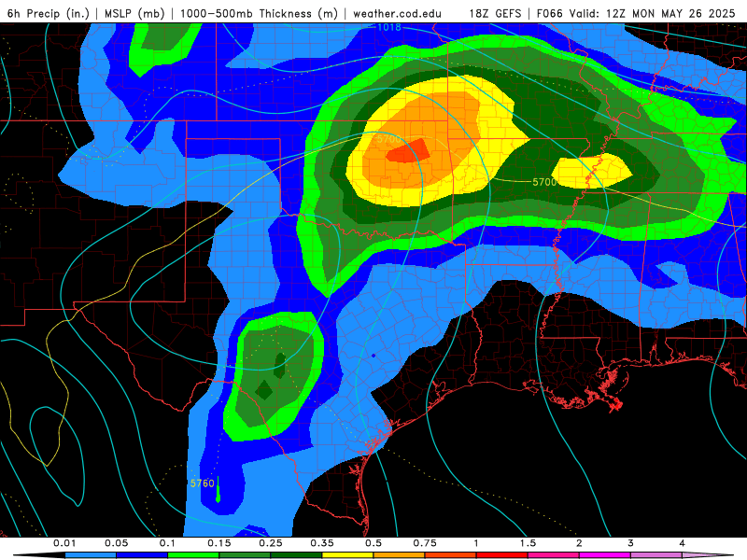Select the orange 0.5–0.75 legend swatch
The height and width of the screenshot is (560, 747).
point(400,554)
